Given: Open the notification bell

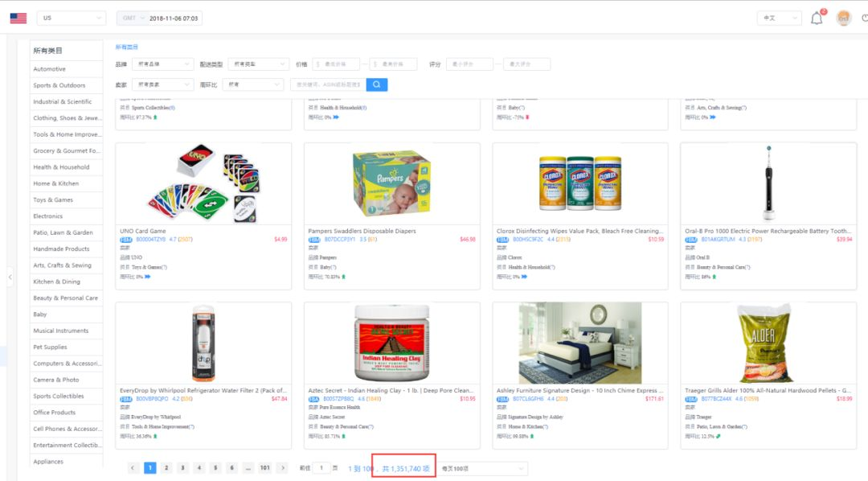Looking at the screenshot, I should [x=817, y=18].
